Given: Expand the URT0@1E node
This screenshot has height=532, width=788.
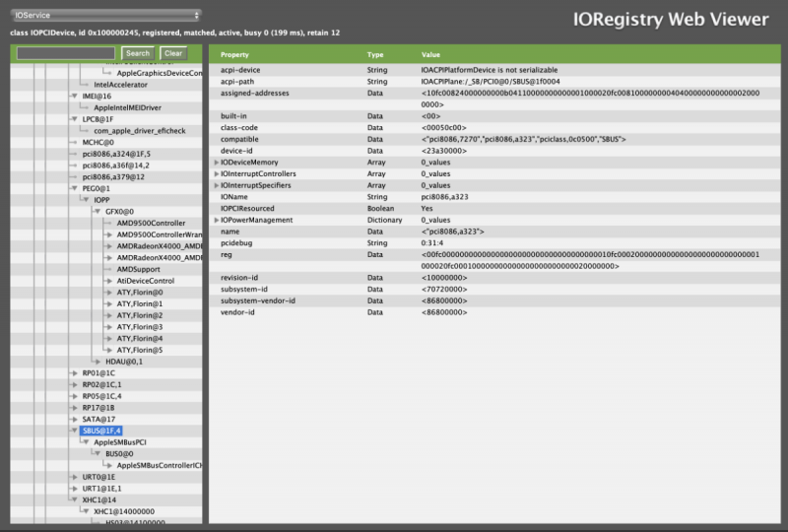Looking at the screenshot, I should (x=75, y=477).
